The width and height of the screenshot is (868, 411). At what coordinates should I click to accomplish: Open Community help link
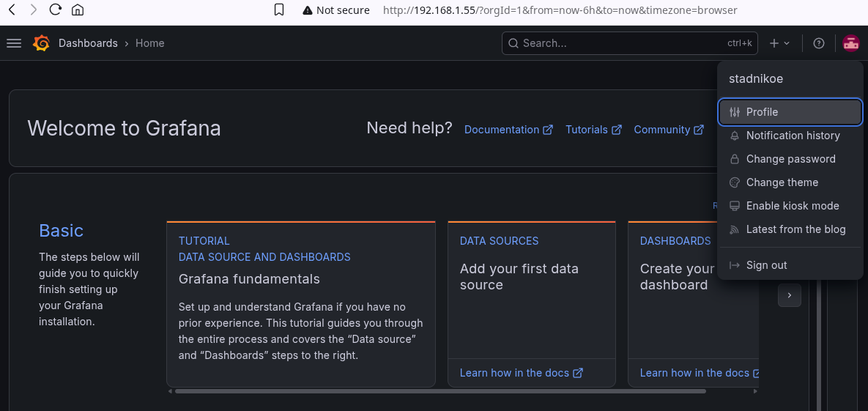(669, 130)
